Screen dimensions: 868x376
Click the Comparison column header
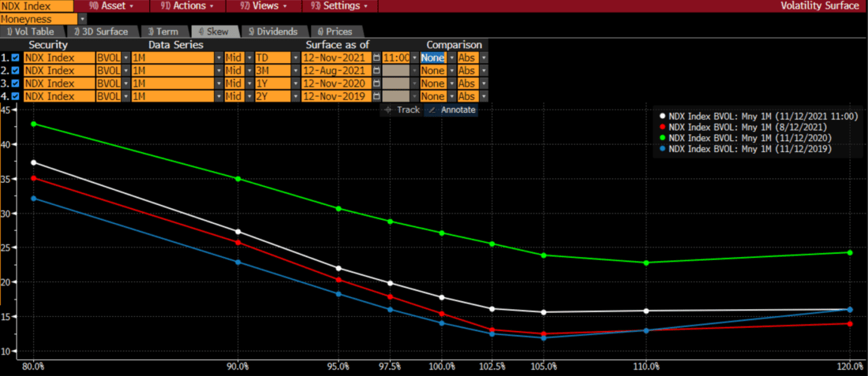(454, 45)
